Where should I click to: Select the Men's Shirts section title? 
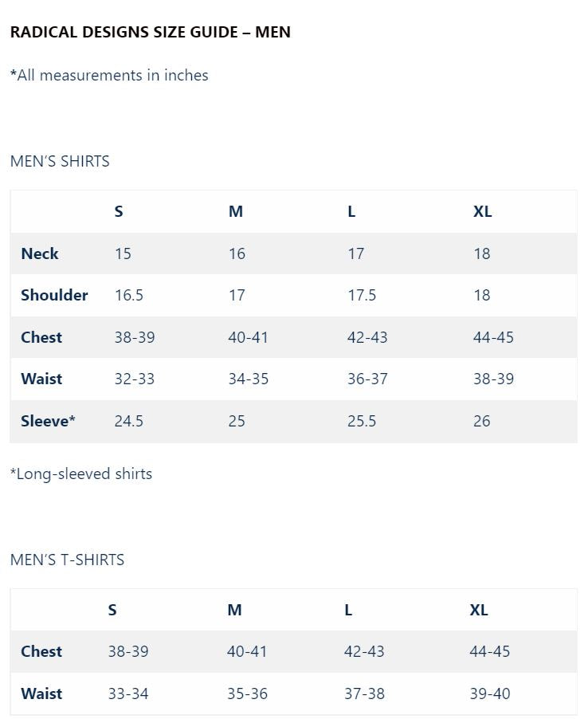[x=60, y=161]
